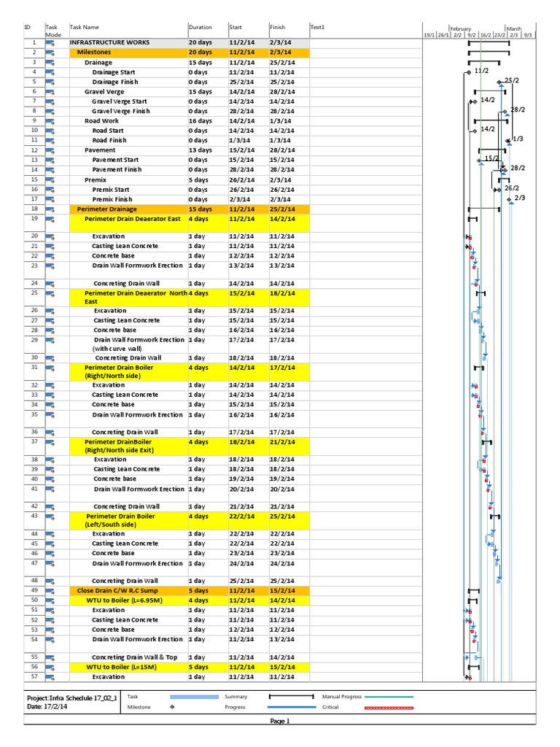Select the task mode icon of Drainage Start
Viewport: 560px width, 747px height.
(50, 72)
